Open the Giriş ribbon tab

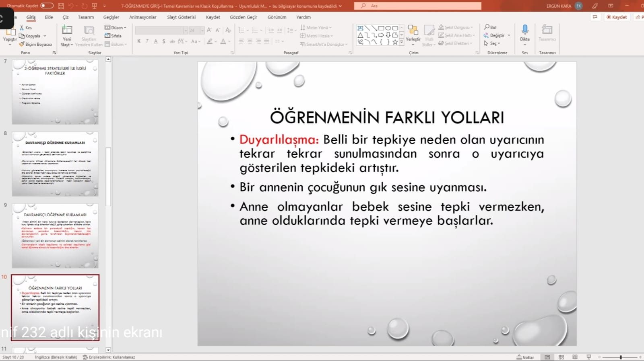(31, 17)
